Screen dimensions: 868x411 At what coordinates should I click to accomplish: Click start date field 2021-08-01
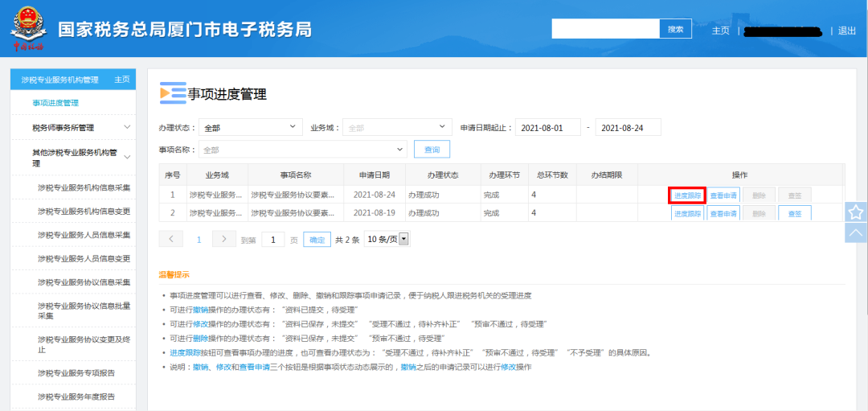coord(548,127)
